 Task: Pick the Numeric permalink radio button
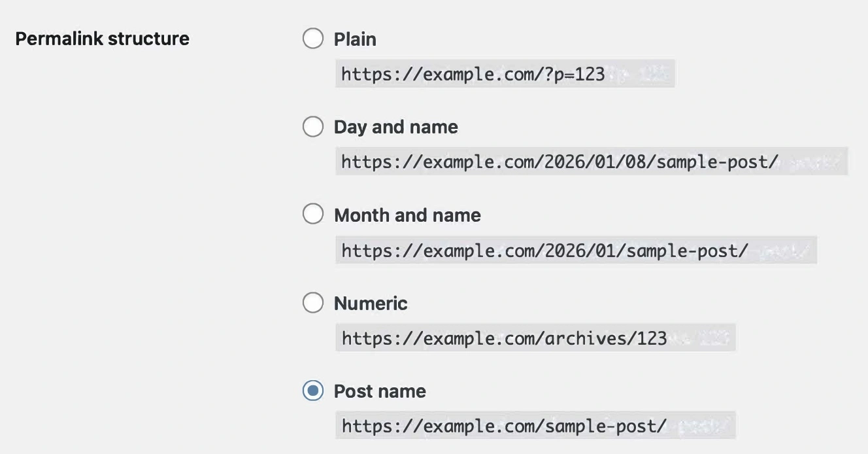[x=313, y=302]
